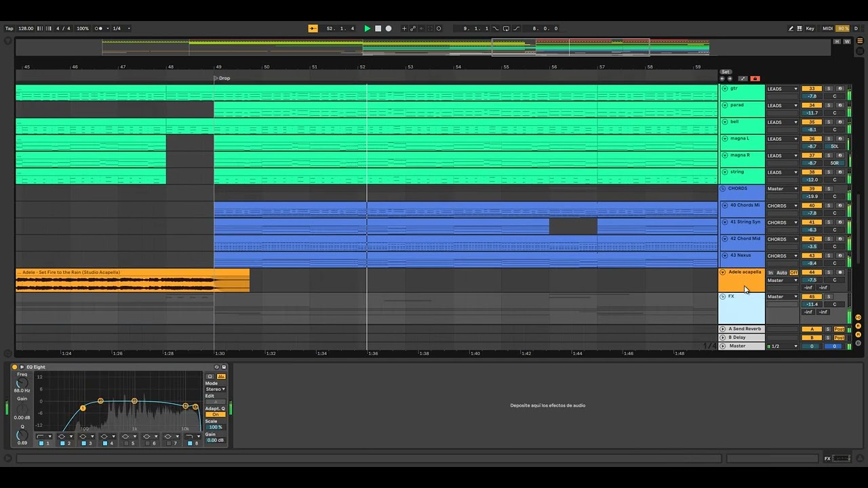The width and height of the screenshot is (868, 488).
Task: Toggle track activator 40 Chords Mi
Action: coord(812,205)
